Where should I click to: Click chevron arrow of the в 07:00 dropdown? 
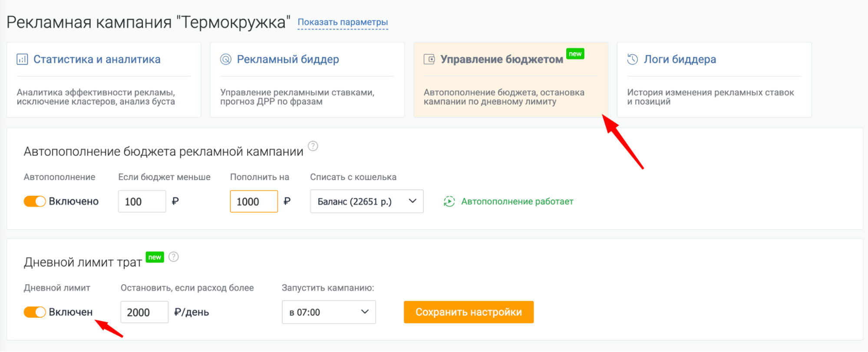(x=365, y=312)
